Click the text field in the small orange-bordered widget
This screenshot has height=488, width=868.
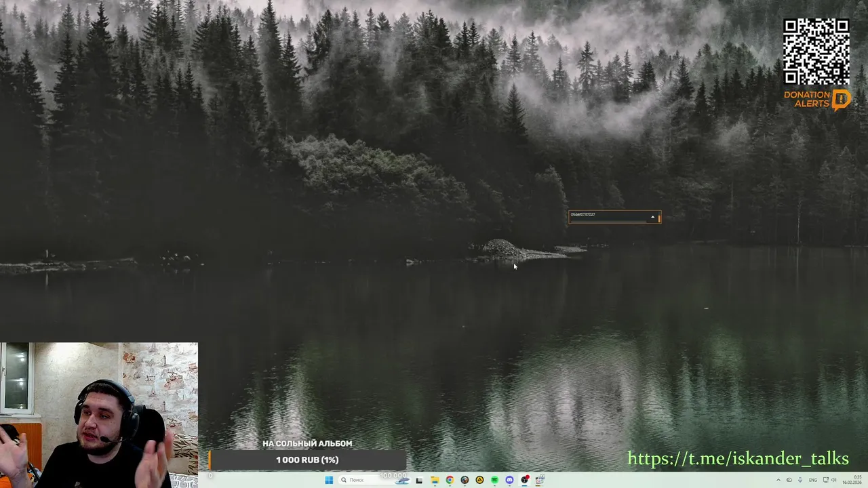(x=608, y=217)
